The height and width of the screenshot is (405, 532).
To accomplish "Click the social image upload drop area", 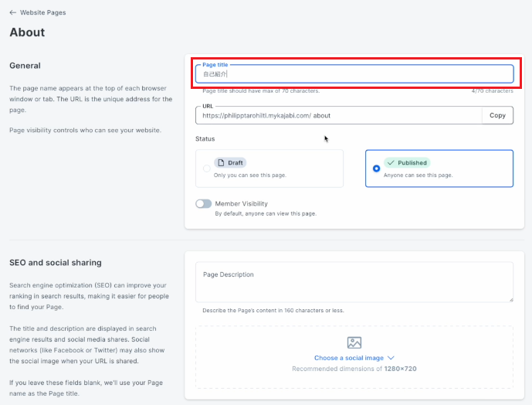I will click(354, 357).
